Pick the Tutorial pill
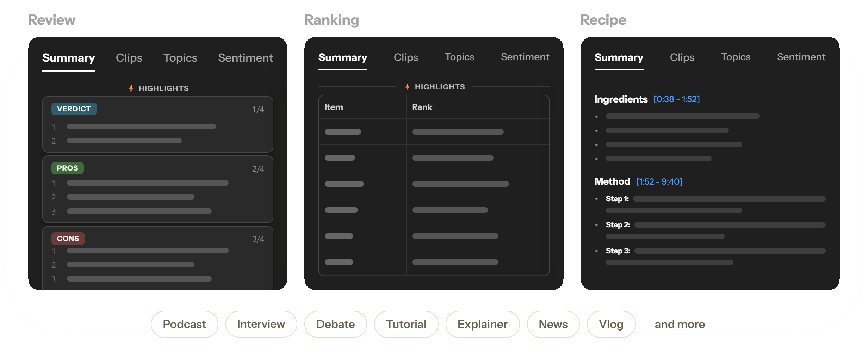 (x=406, y=324)
